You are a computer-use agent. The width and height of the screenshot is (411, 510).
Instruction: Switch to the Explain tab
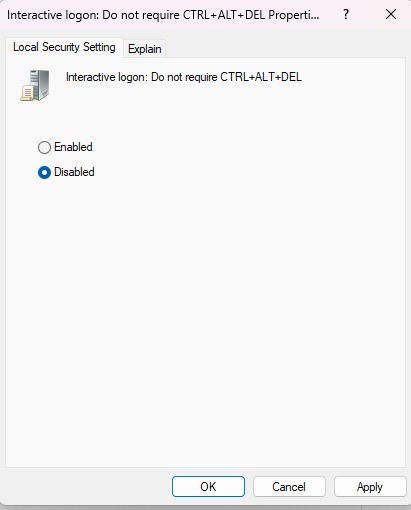(x=145, y=49)
